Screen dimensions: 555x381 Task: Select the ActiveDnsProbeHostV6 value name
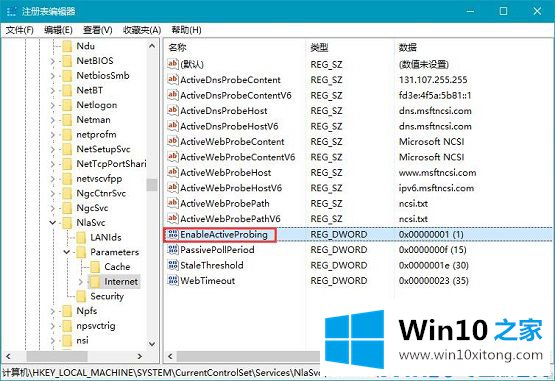[x=229, y=126]
